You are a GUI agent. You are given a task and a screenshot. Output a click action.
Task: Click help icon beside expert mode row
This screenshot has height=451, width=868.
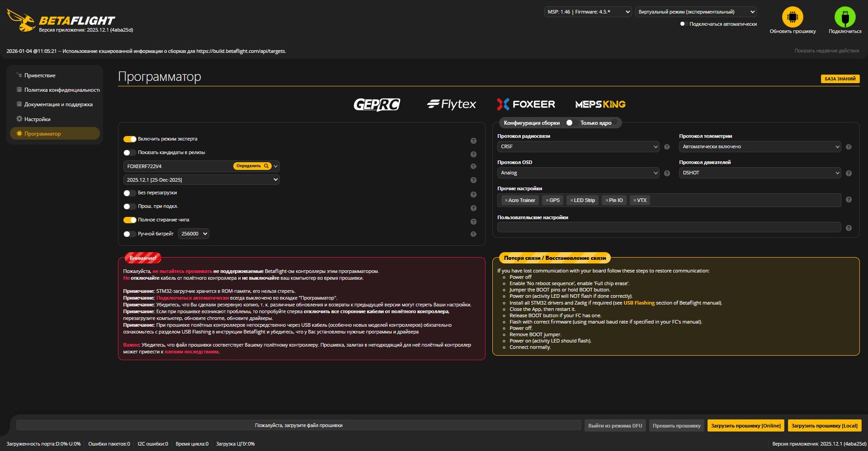click(x=473, y=141)
